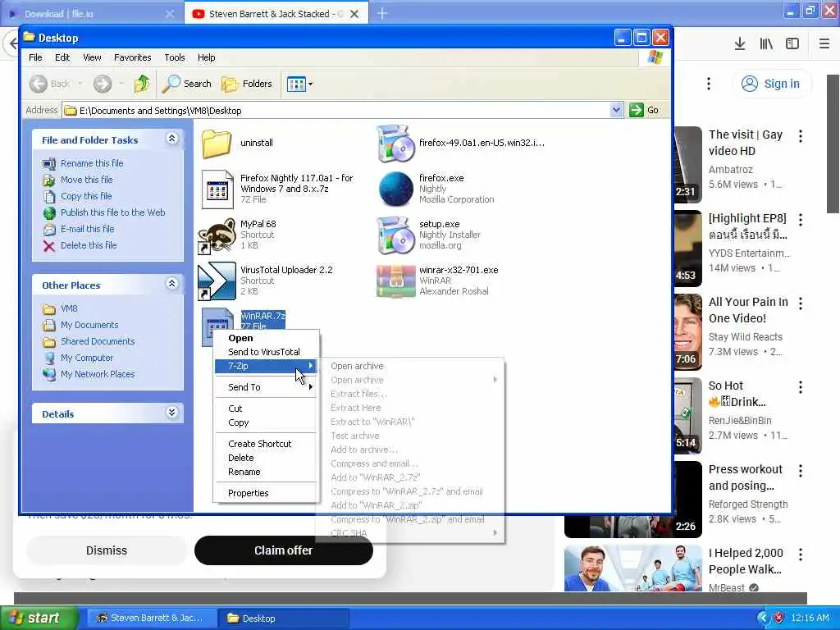
Task: Click E-mail this file task
Action: pyautogui.click(x=87, y=229)
